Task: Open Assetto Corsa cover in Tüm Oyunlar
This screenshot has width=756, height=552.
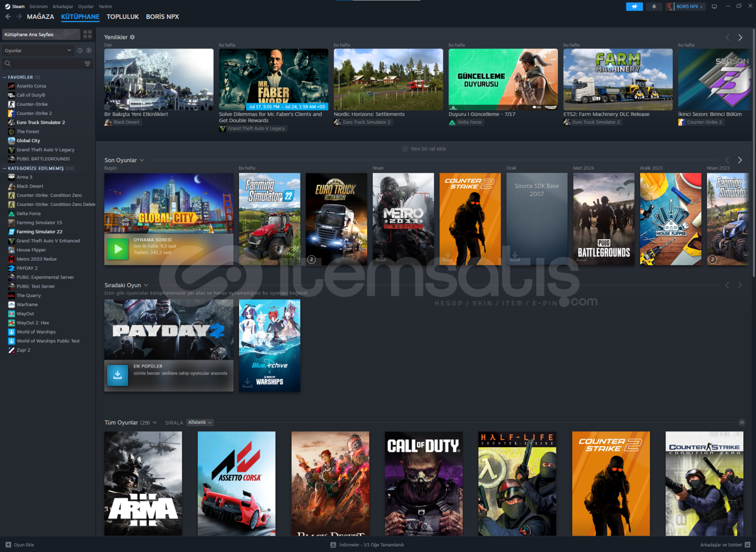Action: point(237,484)
